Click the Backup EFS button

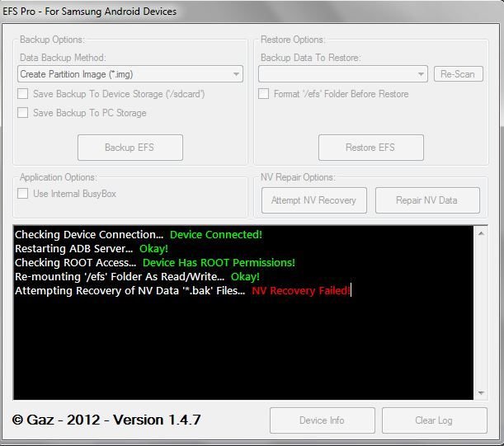coord(130,148)
